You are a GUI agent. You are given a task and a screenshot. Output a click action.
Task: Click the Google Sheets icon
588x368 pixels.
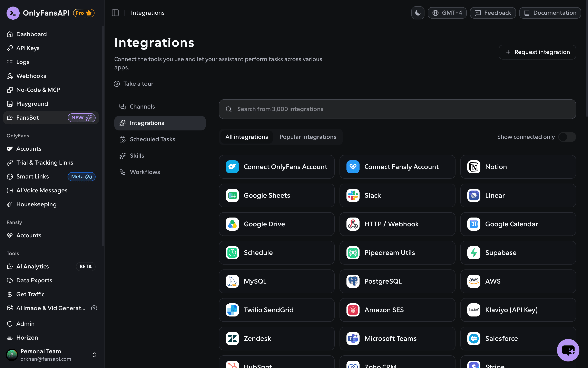click(x=232, y=195)
